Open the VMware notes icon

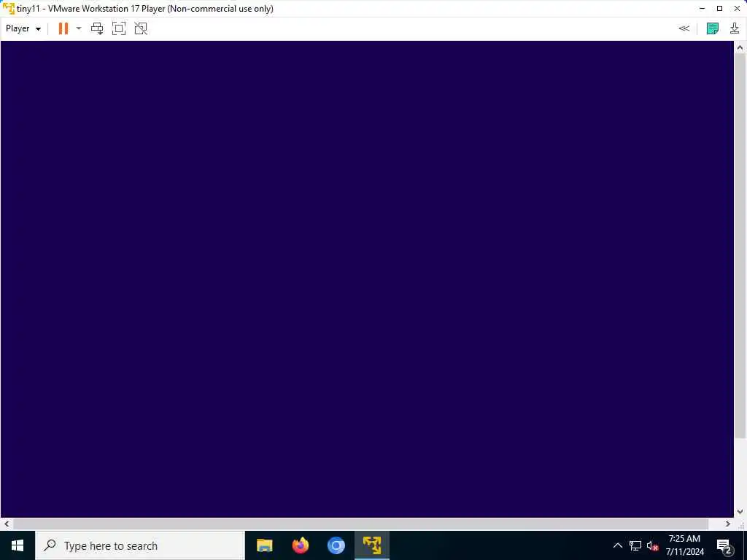coord(712,28)
